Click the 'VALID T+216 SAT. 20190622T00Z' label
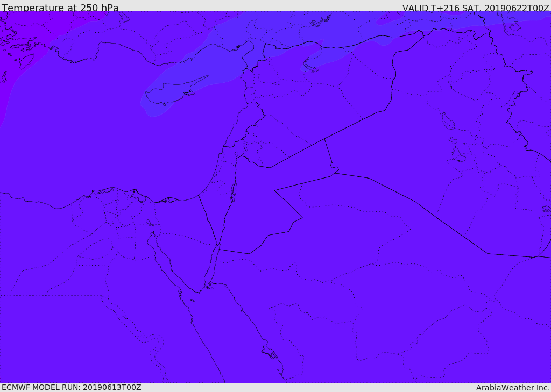 (x=476, y=8)
